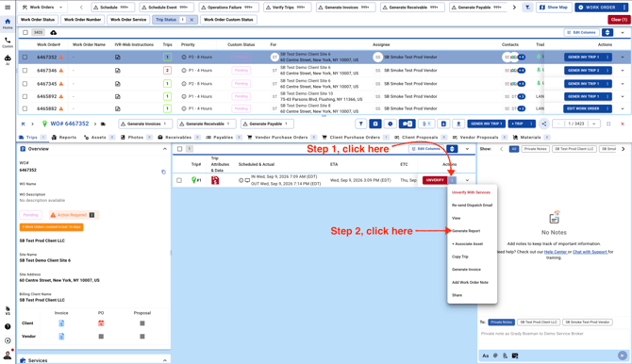Click the Work Order Status filter chip
Image resolution: width=632 pixels, height=364 pixels.
coord(38,20)
